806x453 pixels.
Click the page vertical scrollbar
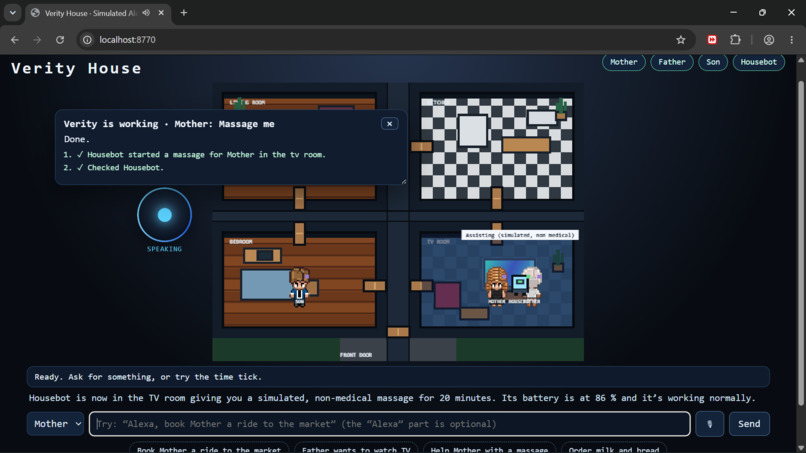click(800, 242)
